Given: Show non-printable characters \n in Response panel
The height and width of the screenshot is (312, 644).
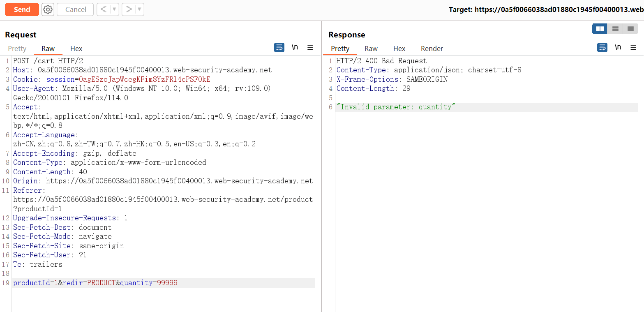Looking at the screenshot, I should 618,48.
